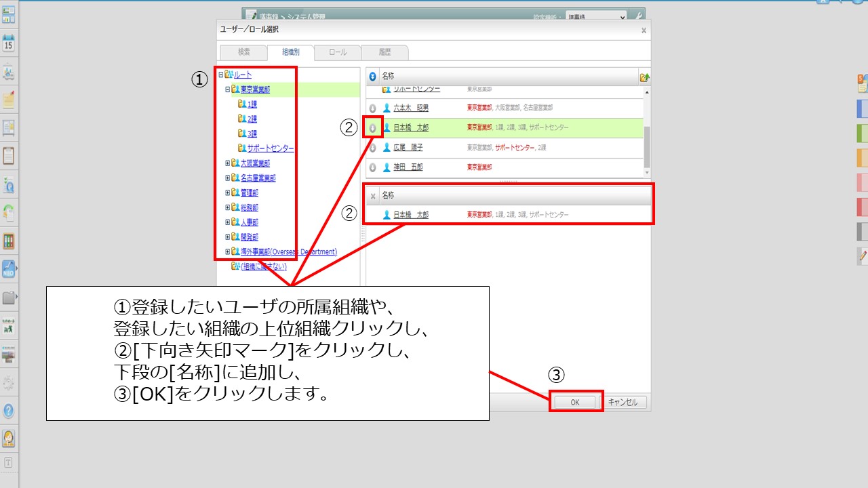Click the add-all arrow in upper 名称 header
Viewport: 868px width, 488px height.
click(372, 77)
